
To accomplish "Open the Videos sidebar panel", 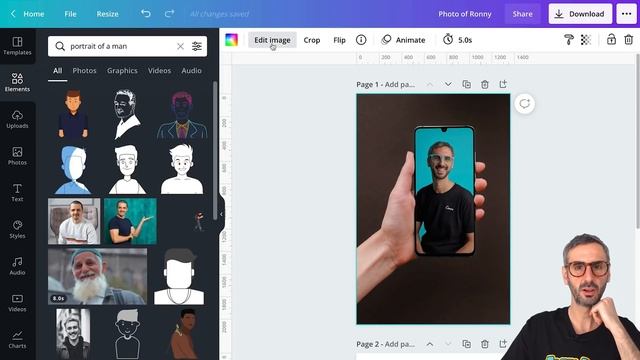I will 17,302.
